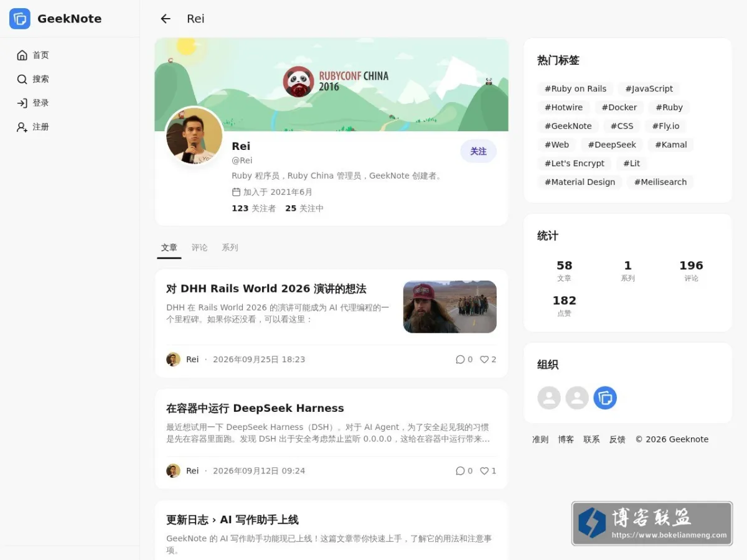
Task: View the 25 关注中 following list
Action: pos(304,208)
